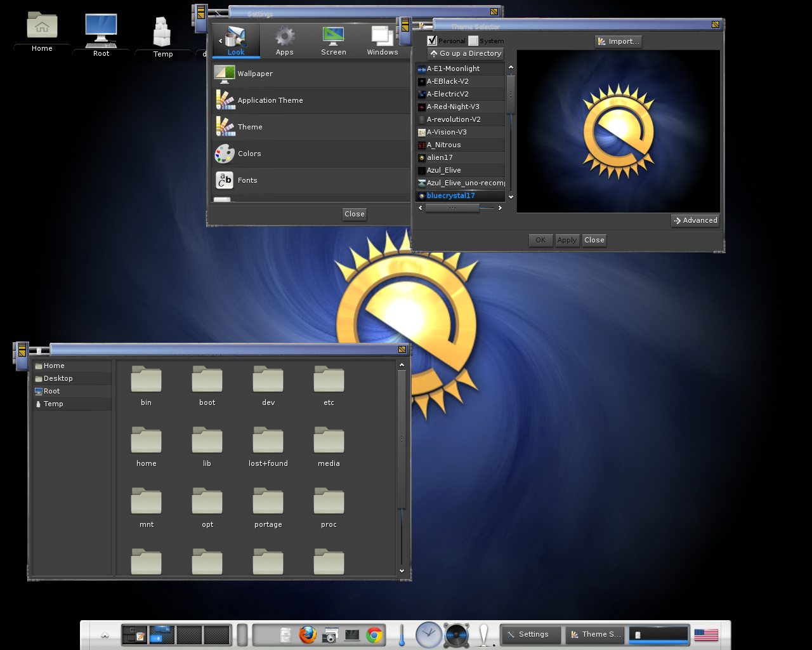Viewport: 812px width, 650px height.
Task: Click file manager scroll-down arrow
Action: tap(402, 571)
